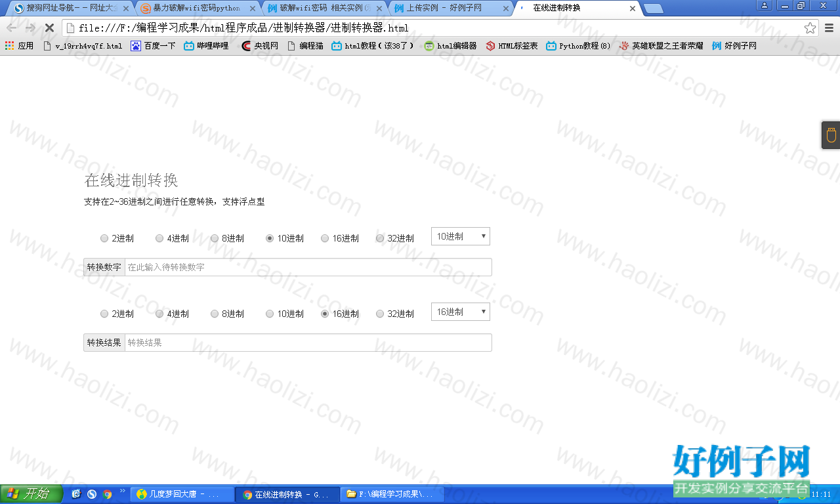The width and height of the screenshot is (840, 504).
Task: Open the 好例子网 bookmark
Action: tap(734, 46)
